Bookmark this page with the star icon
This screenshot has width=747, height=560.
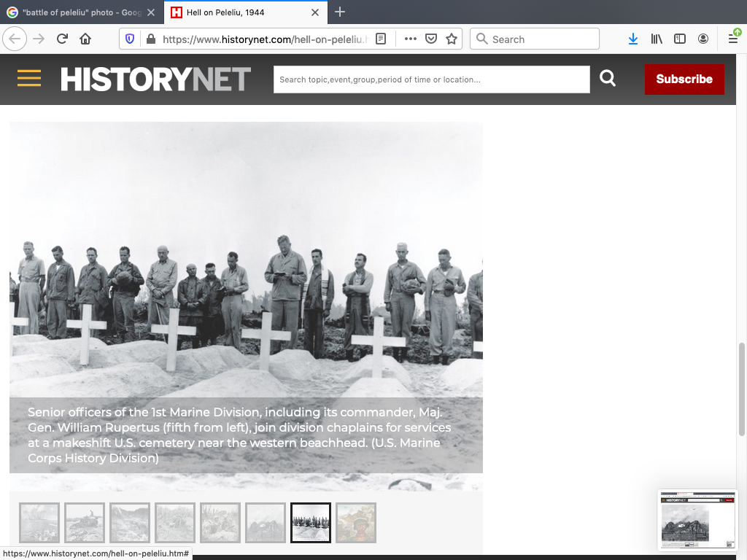point(452,39)
